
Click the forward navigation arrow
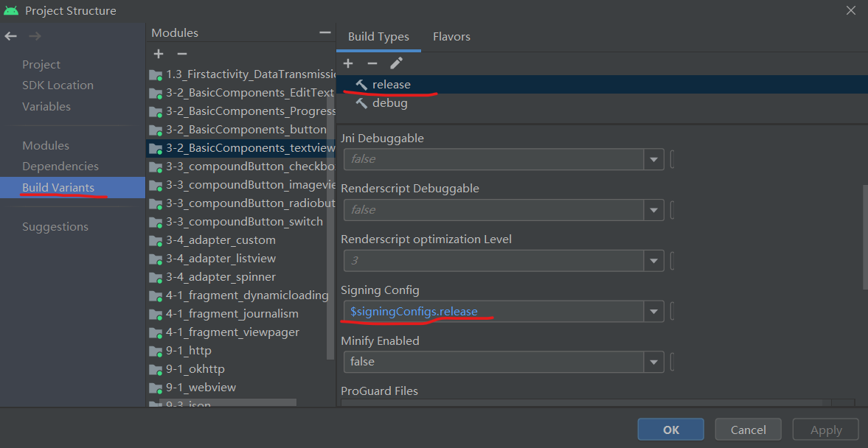33,35
